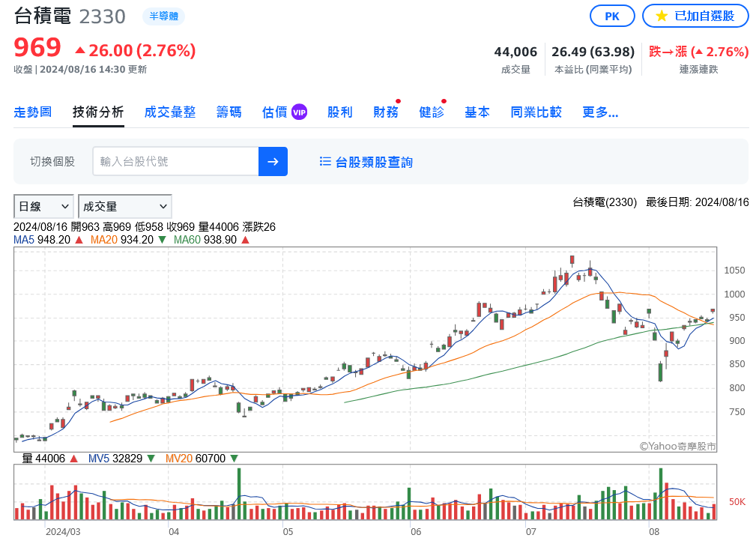Image resolution: width=756 pixels, height=544 pixels.
Task: Click the purple VIP badge icon
Action: coord(300,112)
